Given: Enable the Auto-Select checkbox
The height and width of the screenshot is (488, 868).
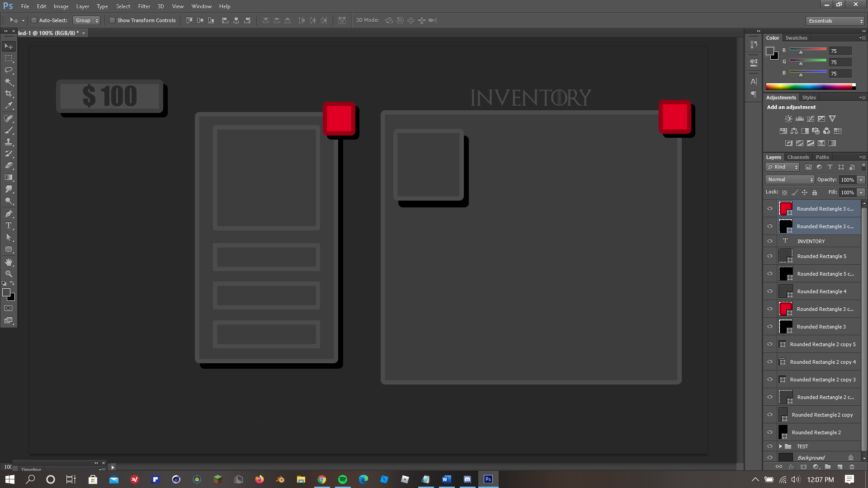Looking at the screenshot, I should pyautogui.click(x=34, y=20).
